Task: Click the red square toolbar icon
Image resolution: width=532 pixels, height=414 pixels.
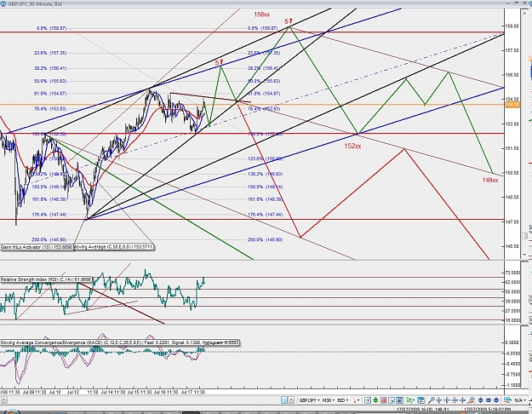Action: pos(383,400)
